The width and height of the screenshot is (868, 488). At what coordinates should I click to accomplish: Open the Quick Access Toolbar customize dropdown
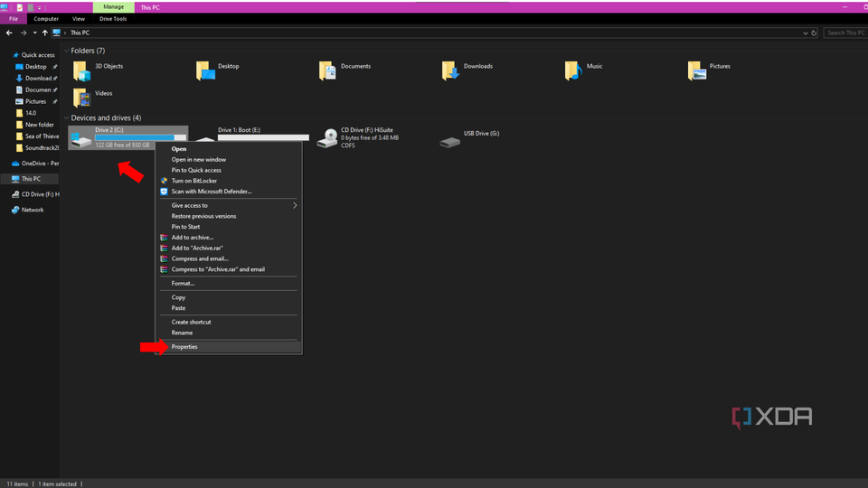coord(39,8)
